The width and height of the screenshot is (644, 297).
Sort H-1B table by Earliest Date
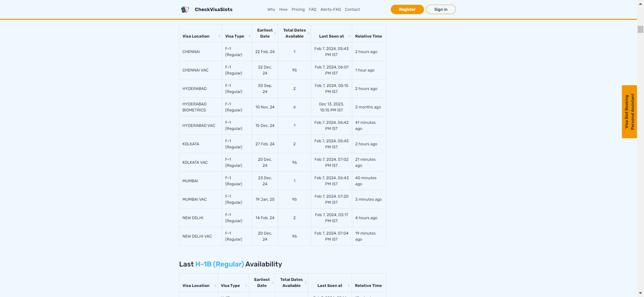262,283
